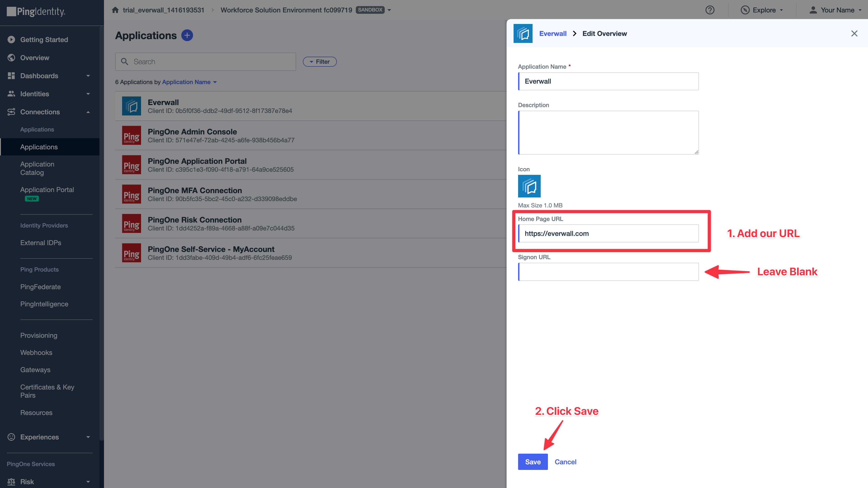The height and width of the screenshot is (488, 868).
Task: Click the Save button
Action: point(533,462)
